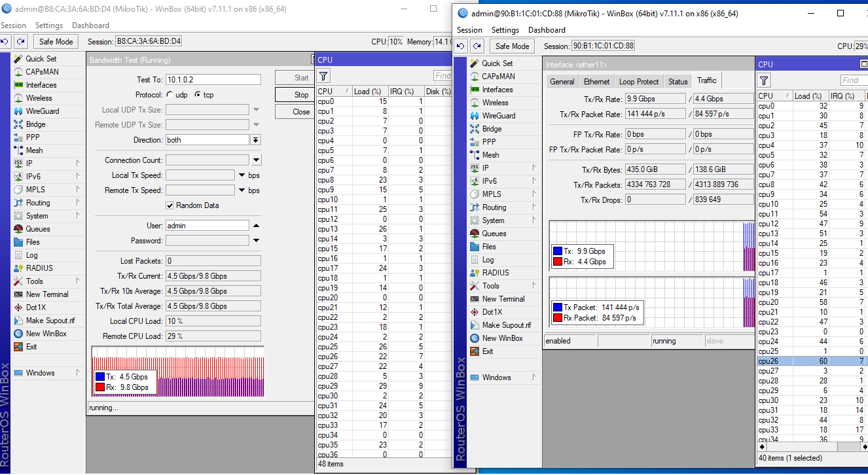Open Bridge in left WinBox sidebar
This screenshot has width=868, height=475.
click(x=35, y=124)
